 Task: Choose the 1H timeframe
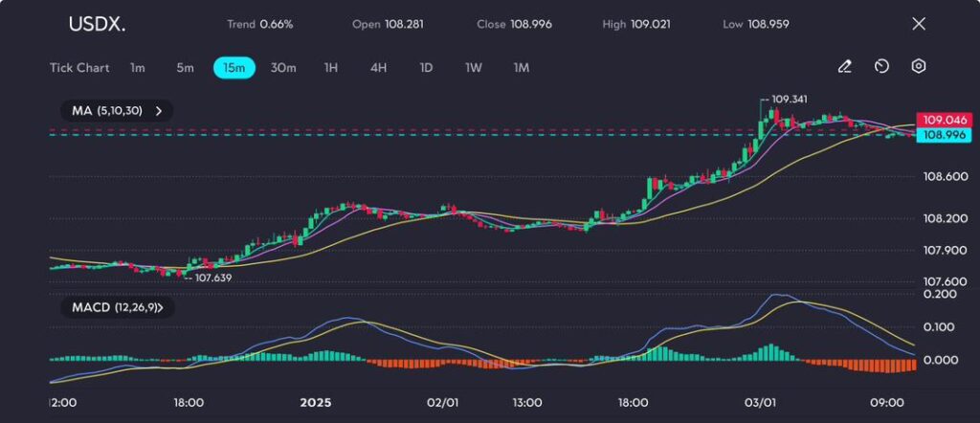point(331,68)
